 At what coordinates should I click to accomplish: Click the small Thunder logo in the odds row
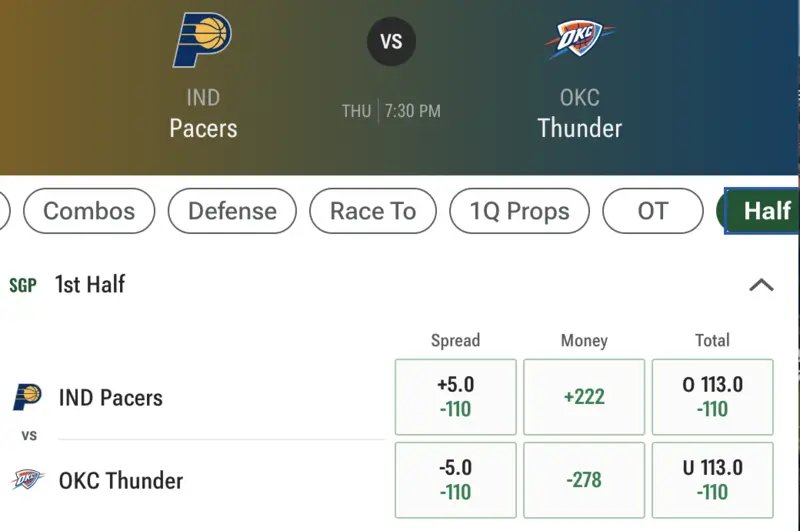pos(27,480)
